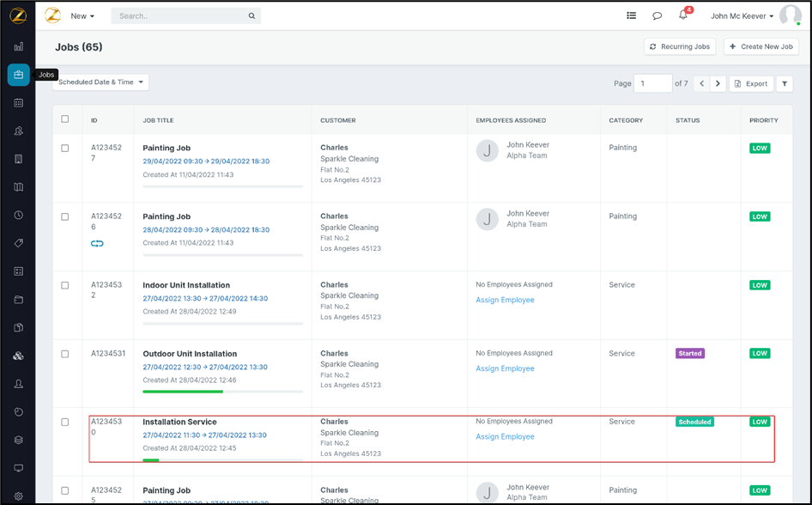
Task: Click the filter funnel icon
Action: pyautogui.click(x=785, y=83)
